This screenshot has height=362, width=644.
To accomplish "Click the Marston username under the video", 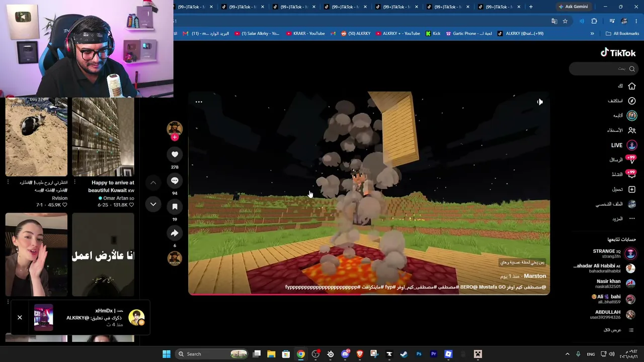I will (535, 276).
